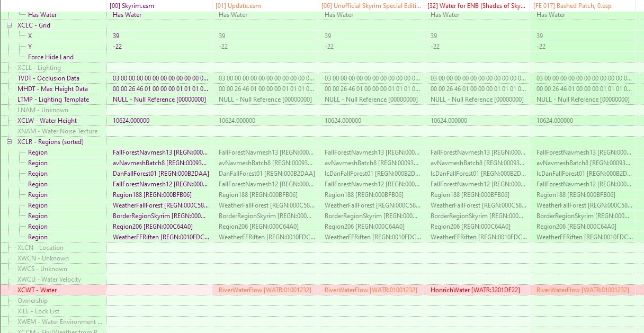644x333 pixels.
Task: Click RiverWaterFlow value in Bashed Patch column
Action: (583, 290)
